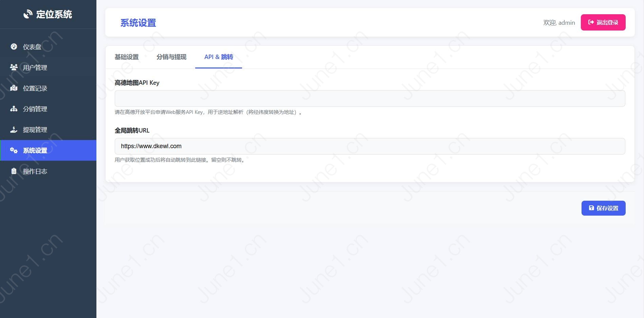The width and height of the screenshot is (644, 318).
Task: Click the 位置记录 map icon
Action: [14, 88]
